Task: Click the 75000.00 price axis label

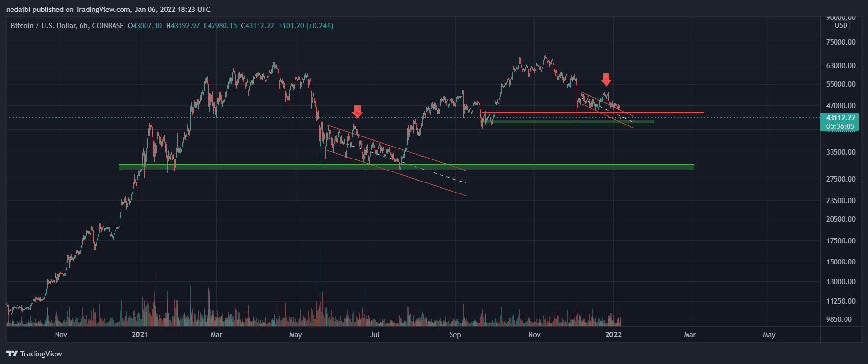Action: click(841, 42)
